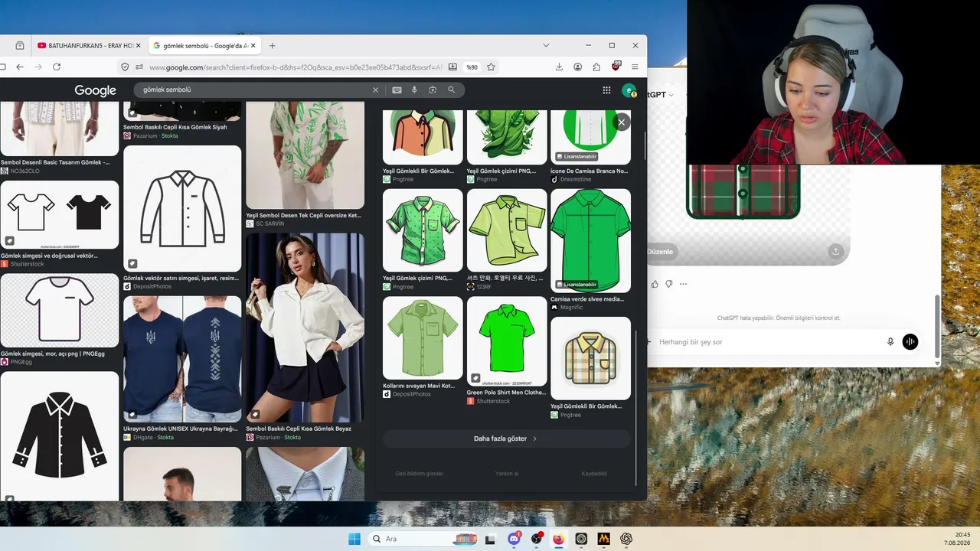Click the Firefox address bar URL

[x=295, y=67]
